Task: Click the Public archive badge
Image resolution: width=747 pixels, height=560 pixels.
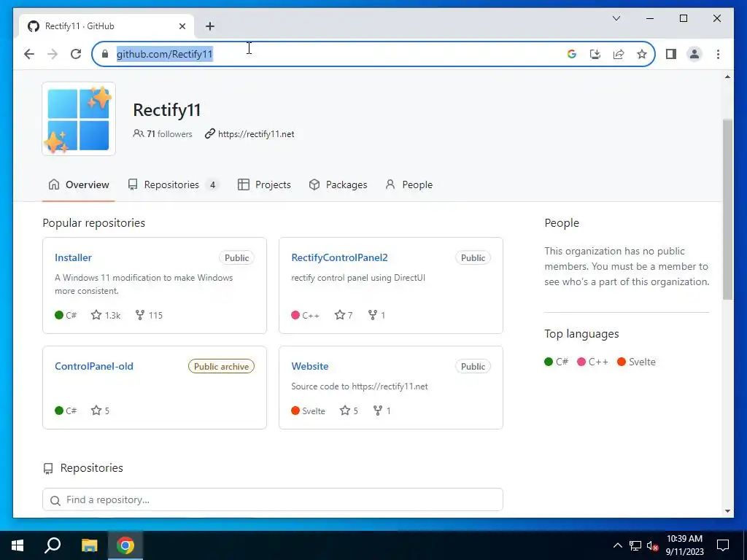Action: point(221,366)
